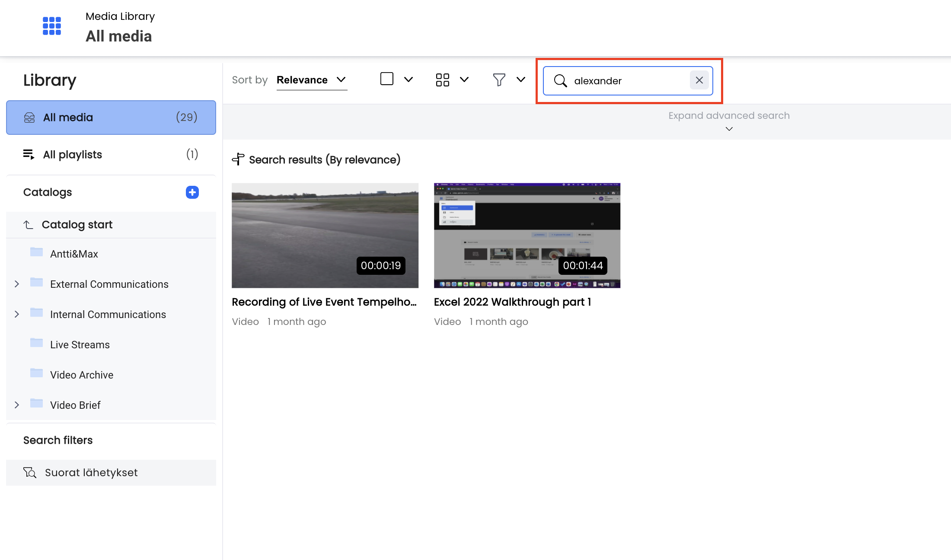Viewport: 951px width, 560px height.
Task: Clear the alexander search query
Action: [699, 80]
